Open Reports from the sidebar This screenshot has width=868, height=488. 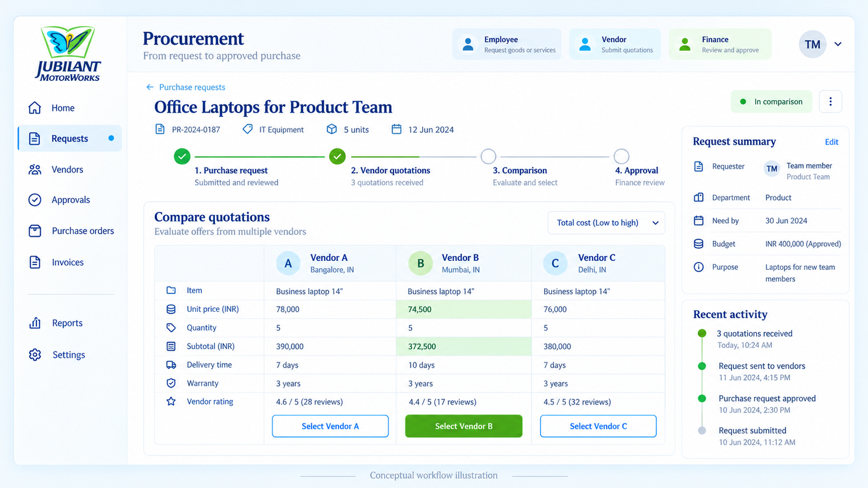tap(56, 323)
